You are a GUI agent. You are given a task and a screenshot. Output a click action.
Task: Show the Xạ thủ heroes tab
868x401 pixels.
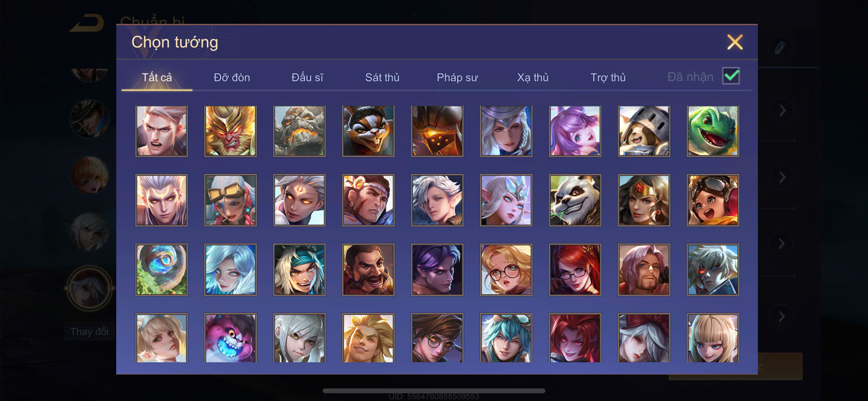pos(533,77)
